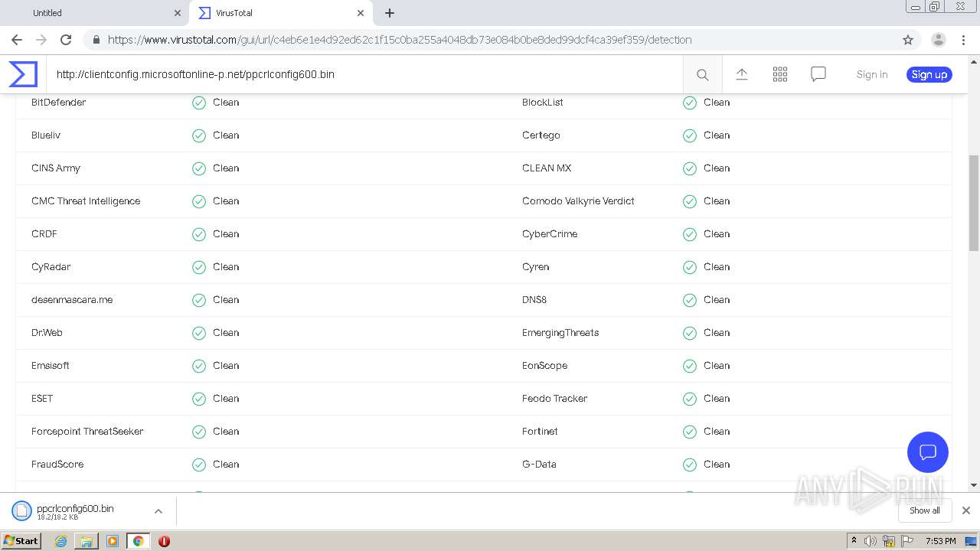Click the FraudScore engine name
Viewport: 980px width, 551px height.
tap(57, 465)
